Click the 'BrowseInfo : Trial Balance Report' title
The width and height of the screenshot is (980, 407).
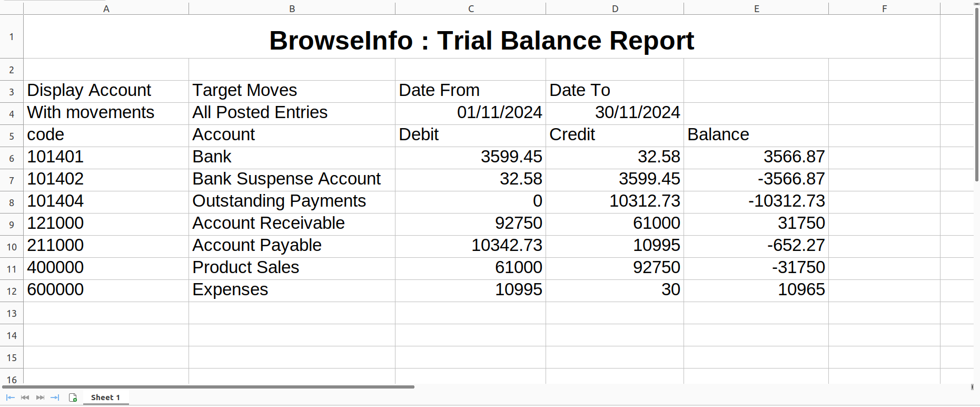click(481, 41)
